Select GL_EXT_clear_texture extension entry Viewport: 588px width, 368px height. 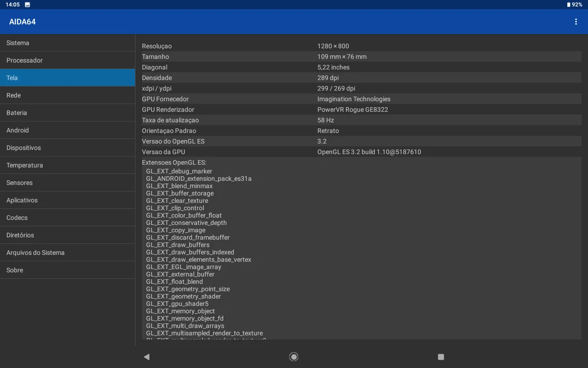pyautogui.click(x=177, y=201)
